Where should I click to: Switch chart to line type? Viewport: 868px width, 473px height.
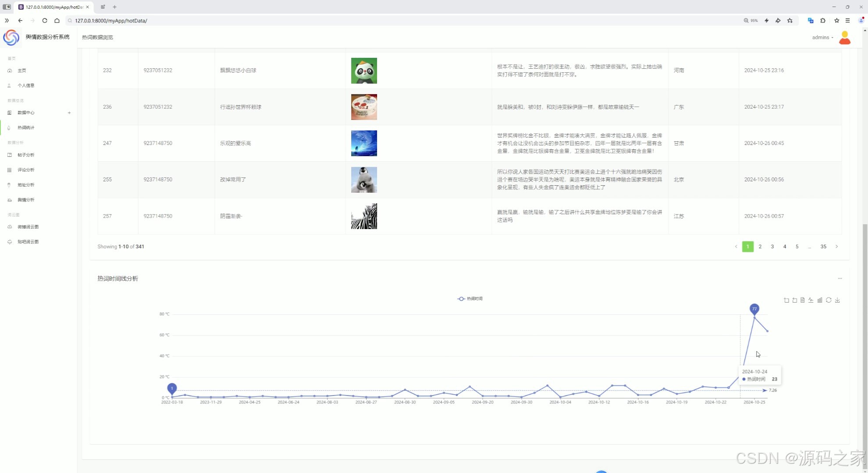coord(811,300)
